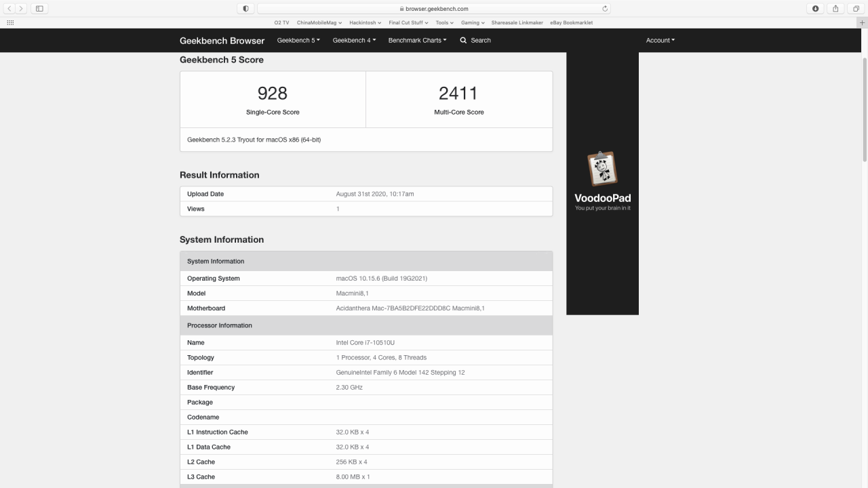The width and height of the screenshot is (868, 488).
Task: Expand the ChinaMobileMag bookmarks folder
Action: (319, 22)
